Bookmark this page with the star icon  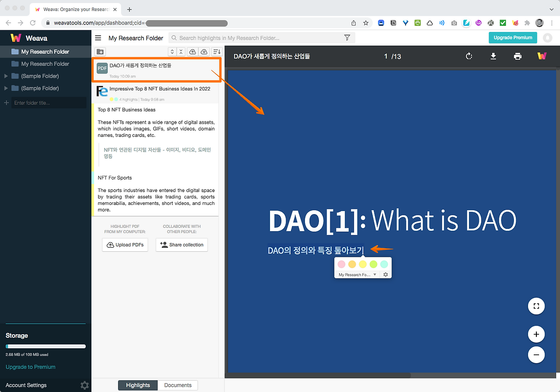(x=366, y=23)
